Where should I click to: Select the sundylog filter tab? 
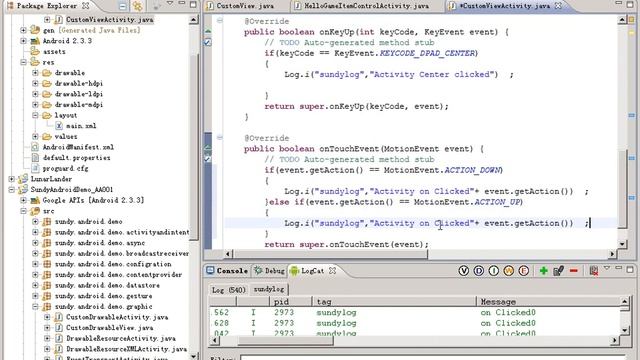click(269, 289)
